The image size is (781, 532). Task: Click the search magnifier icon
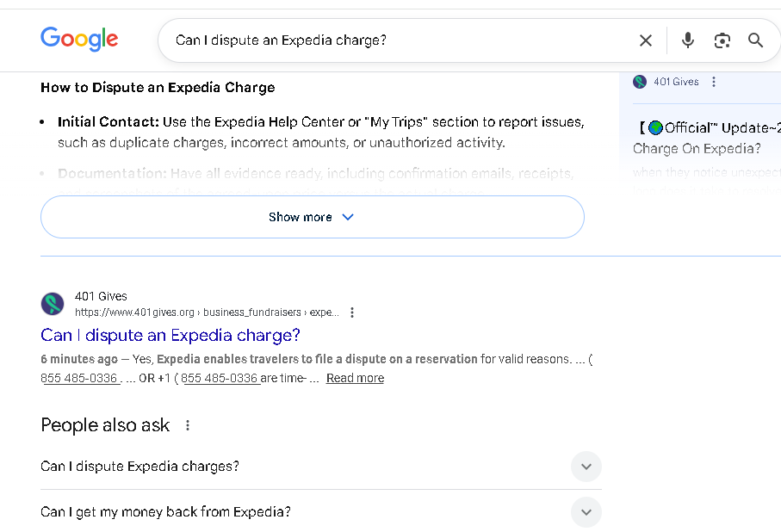755,40
